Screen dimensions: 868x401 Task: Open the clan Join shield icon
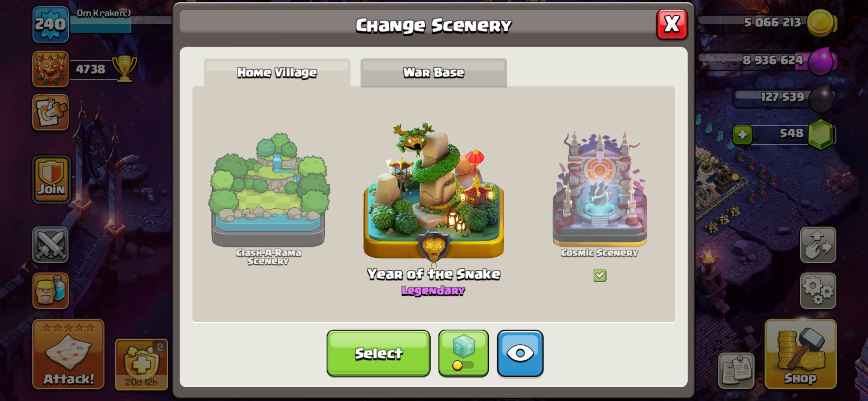click(51, 179)
